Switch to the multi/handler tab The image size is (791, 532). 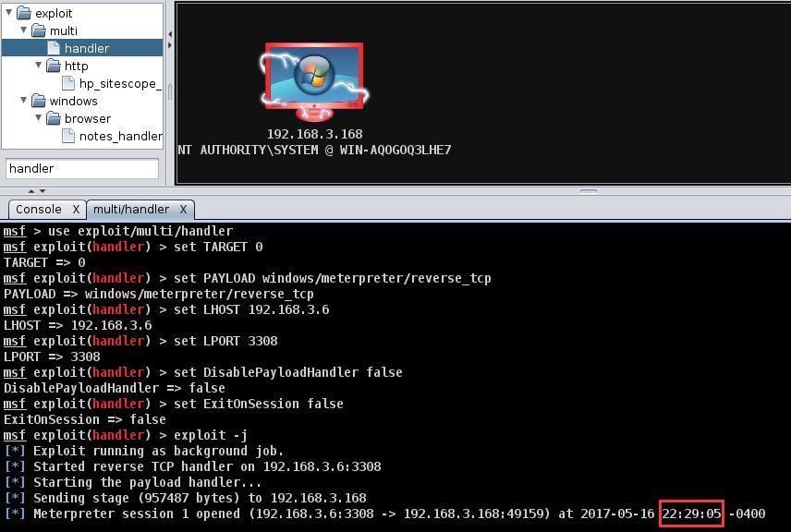[131, 210]
